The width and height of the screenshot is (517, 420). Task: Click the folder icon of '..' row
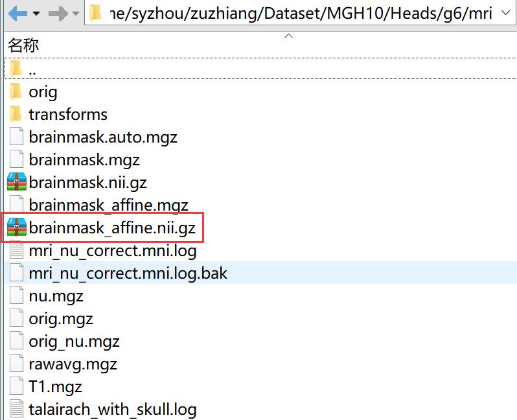[16, 69]
